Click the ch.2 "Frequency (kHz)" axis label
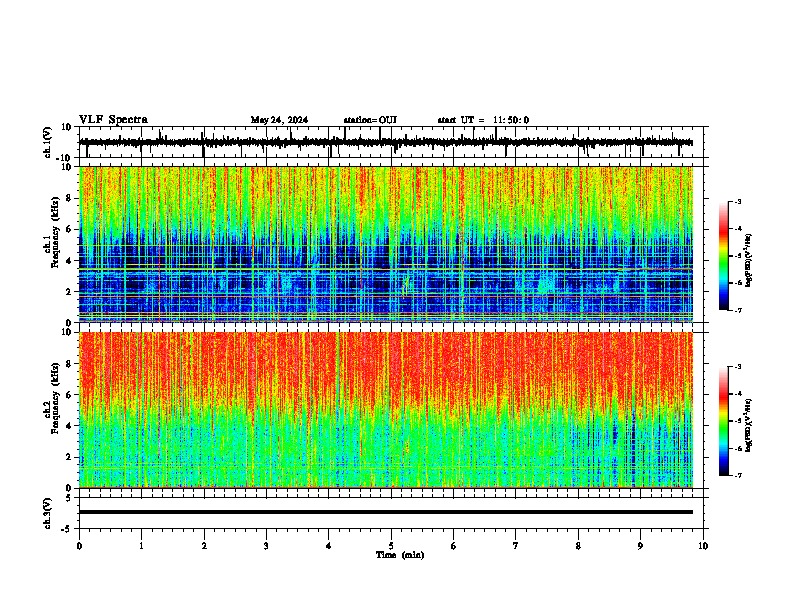The image size is (792, 612). [x=55, y=398]
